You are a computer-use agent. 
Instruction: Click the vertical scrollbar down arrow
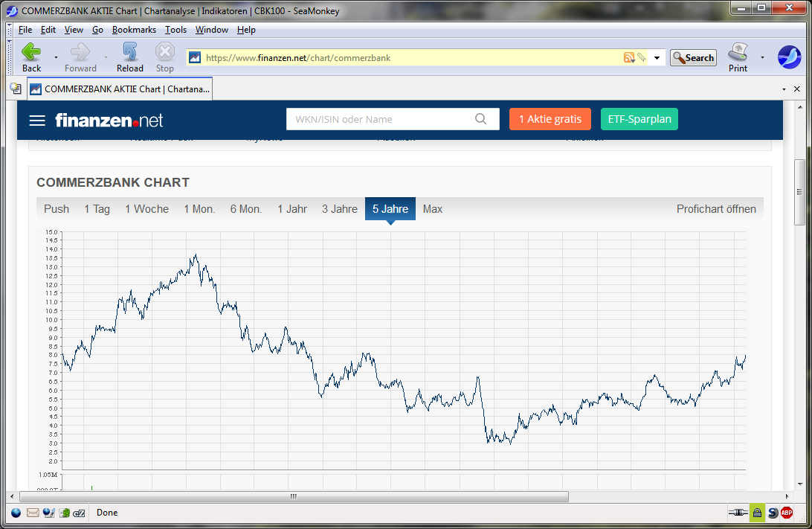pyautogui.click(x=800, y=484)
